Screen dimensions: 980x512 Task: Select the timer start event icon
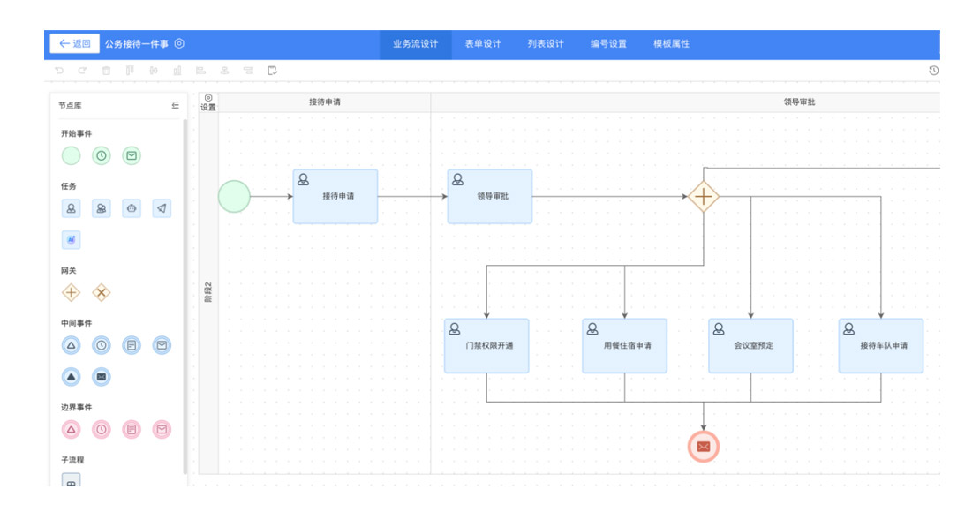point(102,156)
